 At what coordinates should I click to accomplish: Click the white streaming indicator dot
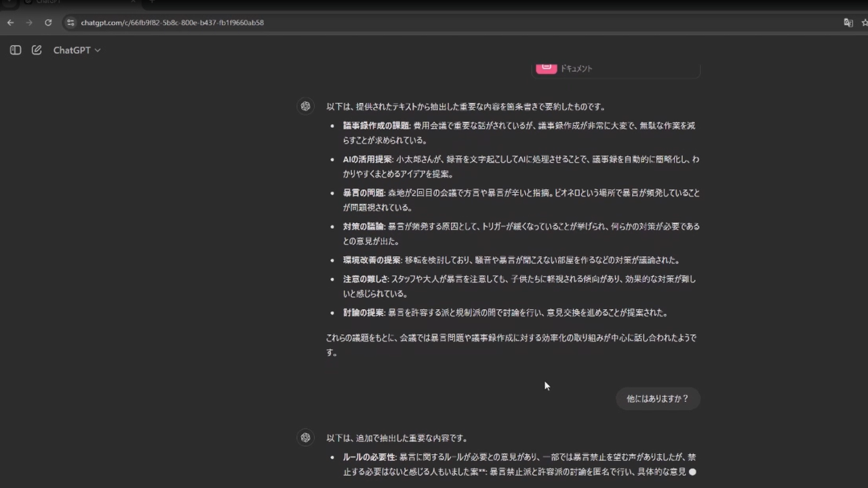[x=692, y=472]
